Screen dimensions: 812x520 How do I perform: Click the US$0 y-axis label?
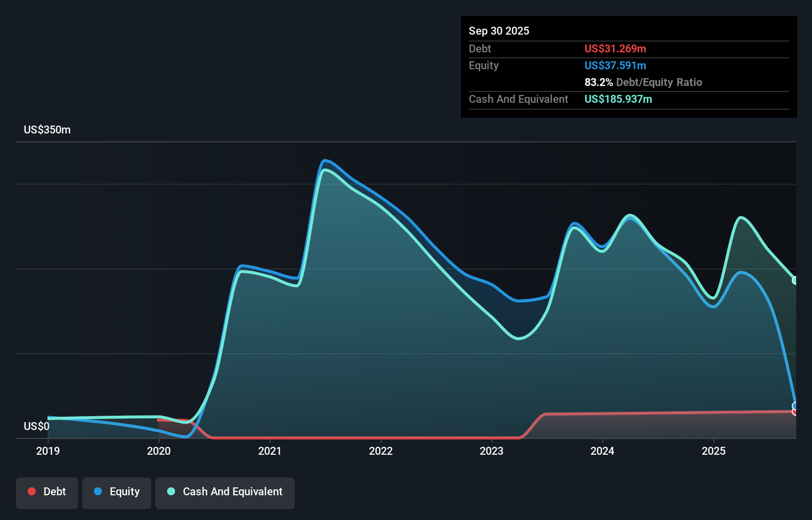[x=37, y=427]
